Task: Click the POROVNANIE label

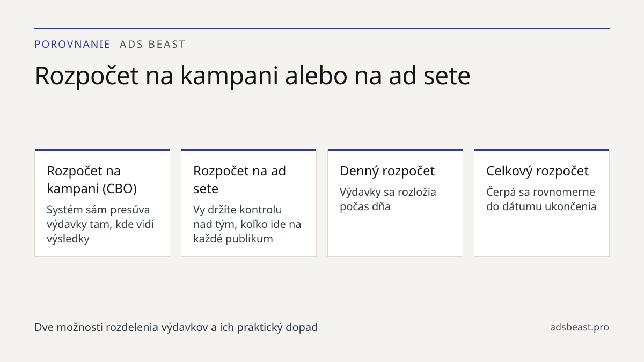Action: [x=72, y=45]
